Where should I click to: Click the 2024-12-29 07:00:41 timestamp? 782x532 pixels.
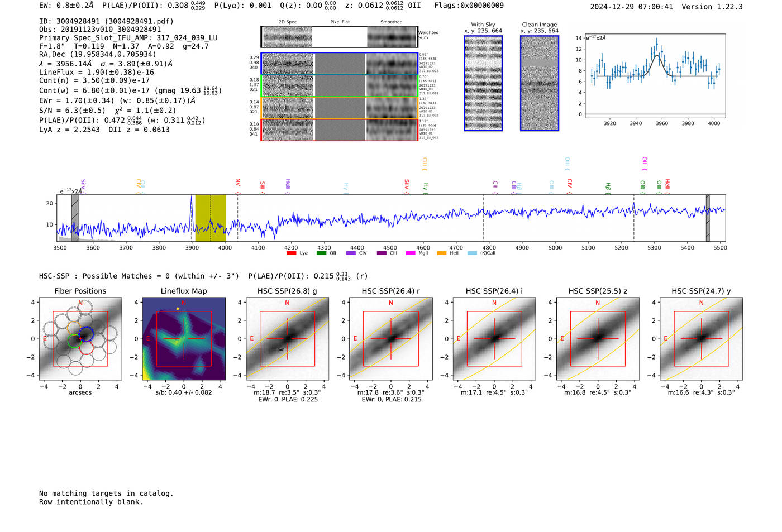(x=631, y=7)
